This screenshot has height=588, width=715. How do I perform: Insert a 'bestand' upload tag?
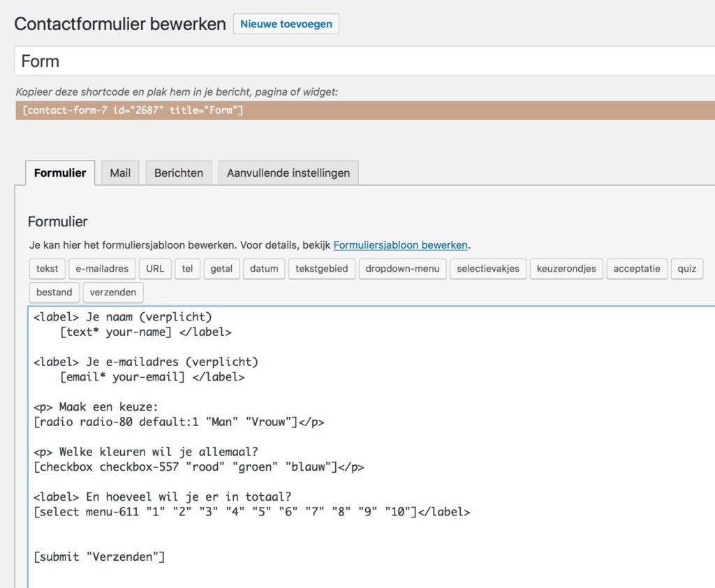pos(54,292)
